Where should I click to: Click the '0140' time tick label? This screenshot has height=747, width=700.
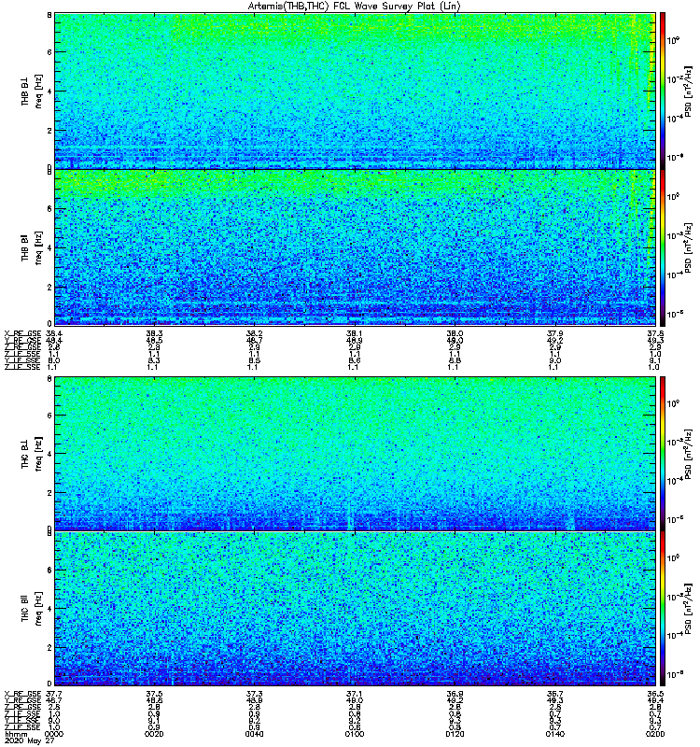click(x=555, y=734)
